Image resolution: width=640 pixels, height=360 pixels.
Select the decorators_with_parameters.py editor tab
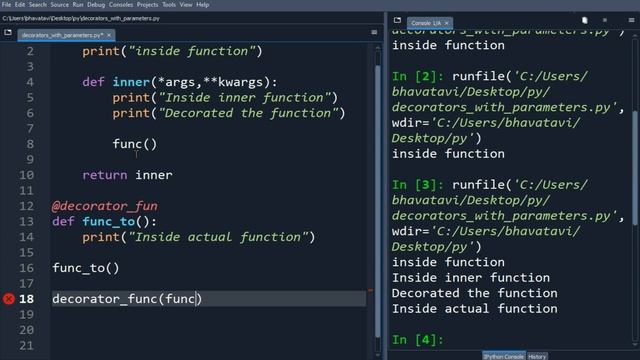pyautogui.click(x=62, y=35)
